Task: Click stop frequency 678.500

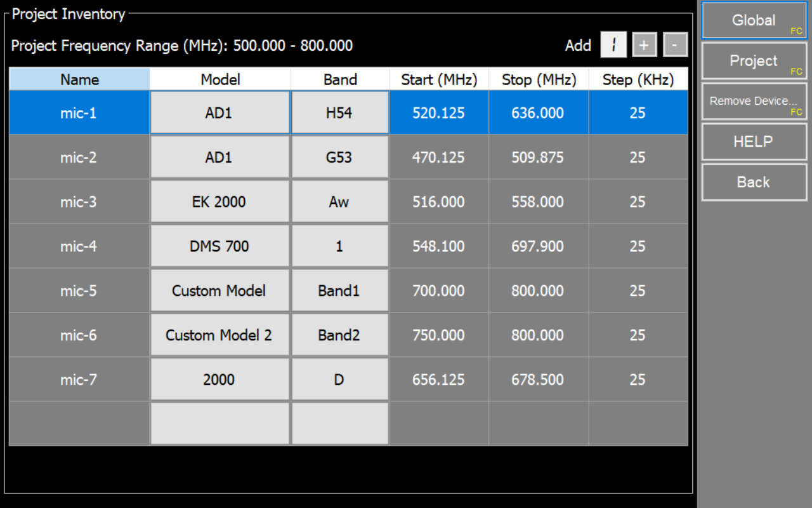Action: (539, 379)
